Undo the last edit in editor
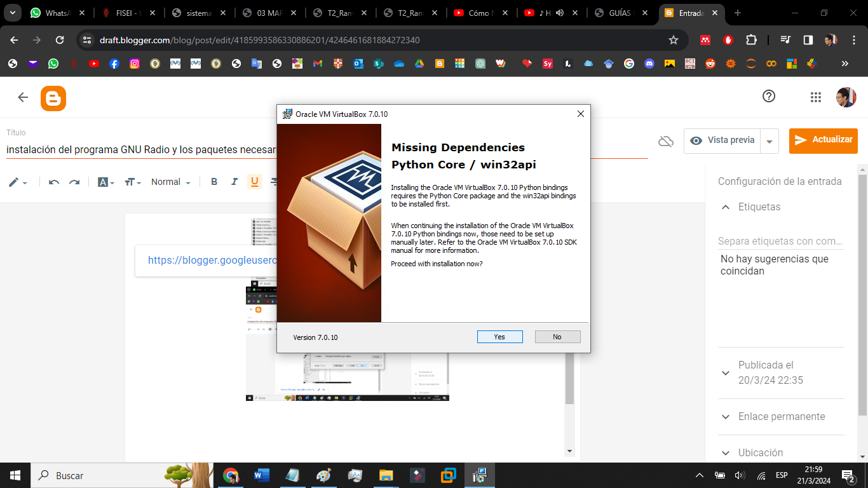The width and height of the screenshot is (868, 488). [x=54, y=182]
